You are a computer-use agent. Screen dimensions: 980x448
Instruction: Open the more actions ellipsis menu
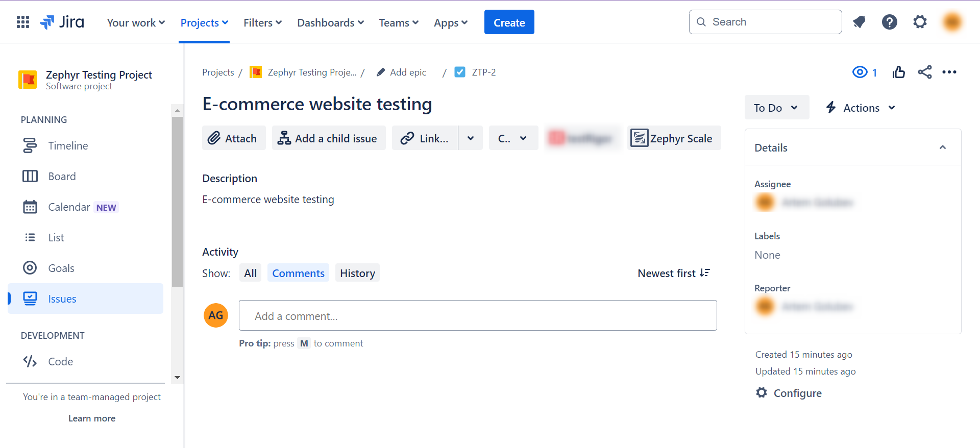949,72
